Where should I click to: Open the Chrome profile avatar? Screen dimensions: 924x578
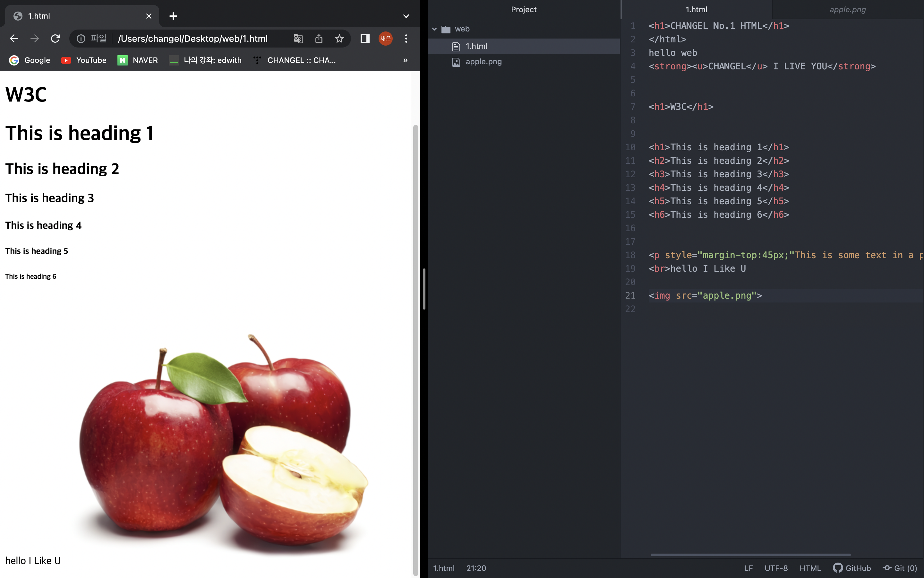(386, 39)
